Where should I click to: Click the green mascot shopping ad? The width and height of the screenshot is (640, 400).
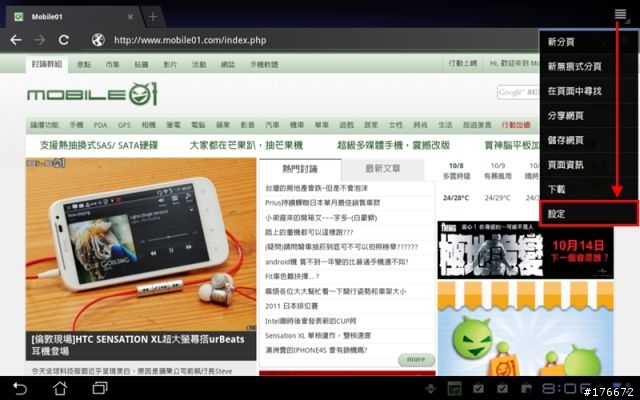(525, 329)
